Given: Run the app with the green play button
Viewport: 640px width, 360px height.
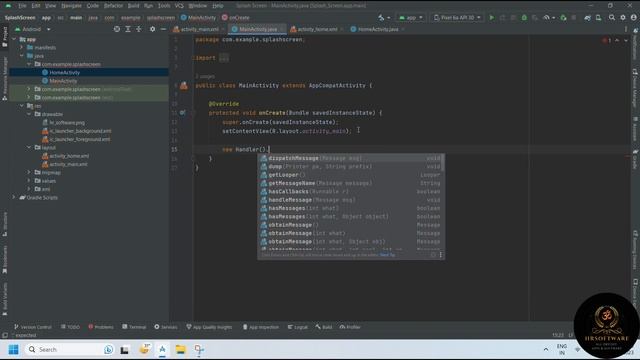Looking at the screenshot, I should pyautogui.click(x=491, y=18).
